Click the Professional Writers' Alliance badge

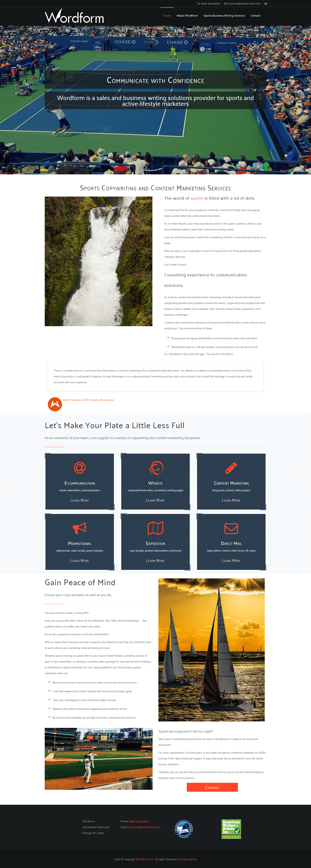tap(184, 829)
